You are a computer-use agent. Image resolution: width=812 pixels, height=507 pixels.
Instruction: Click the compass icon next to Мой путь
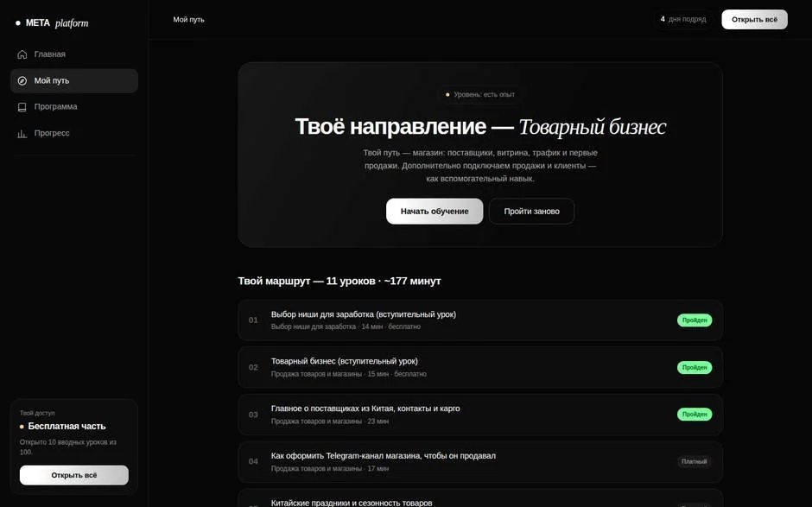pyautogui.click(x=22, y=81)
